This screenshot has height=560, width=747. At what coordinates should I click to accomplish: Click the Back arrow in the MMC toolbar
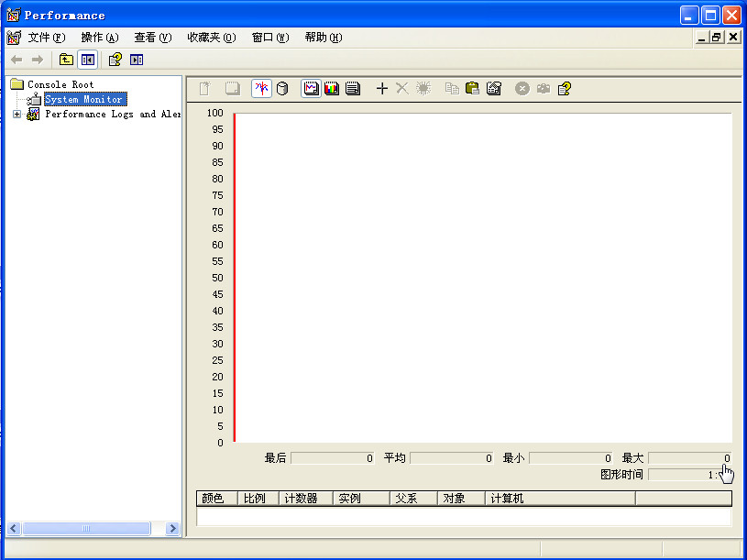click(16, 60)
